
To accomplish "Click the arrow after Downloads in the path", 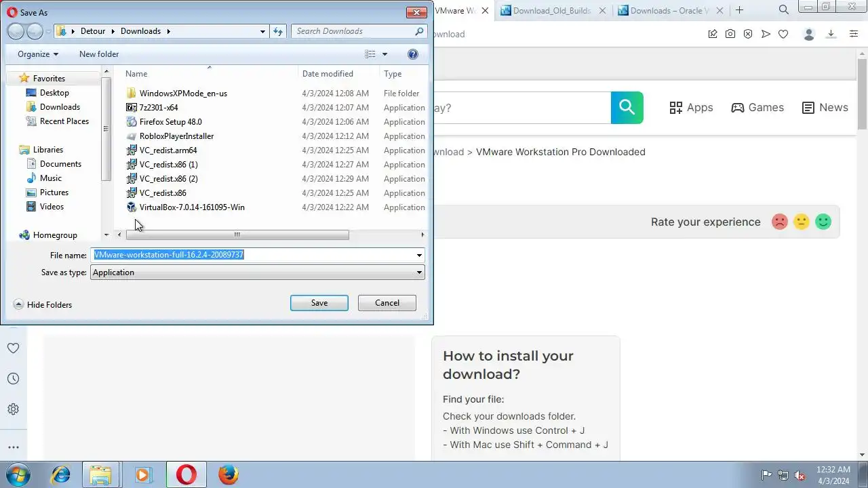I will [168, 31].
